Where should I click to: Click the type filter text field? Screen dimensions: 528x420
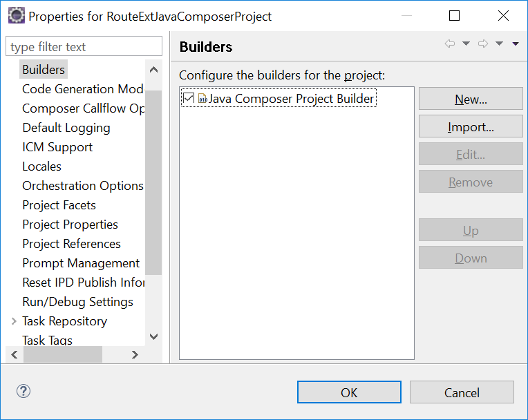(84, 47)
